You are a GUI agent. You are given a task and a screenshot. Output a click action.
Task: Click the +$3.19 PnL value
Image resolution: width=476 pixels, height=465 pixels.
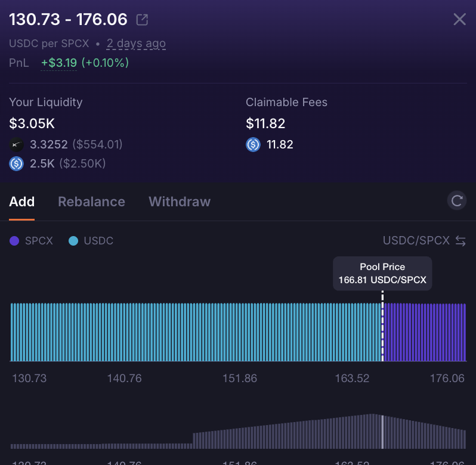59,63
